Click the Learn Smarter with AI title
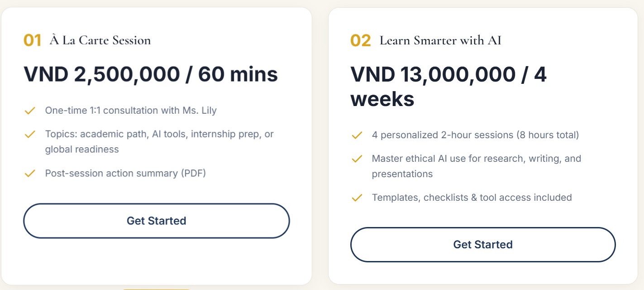This screenshot has height=290, width=644. pos(440,40)
